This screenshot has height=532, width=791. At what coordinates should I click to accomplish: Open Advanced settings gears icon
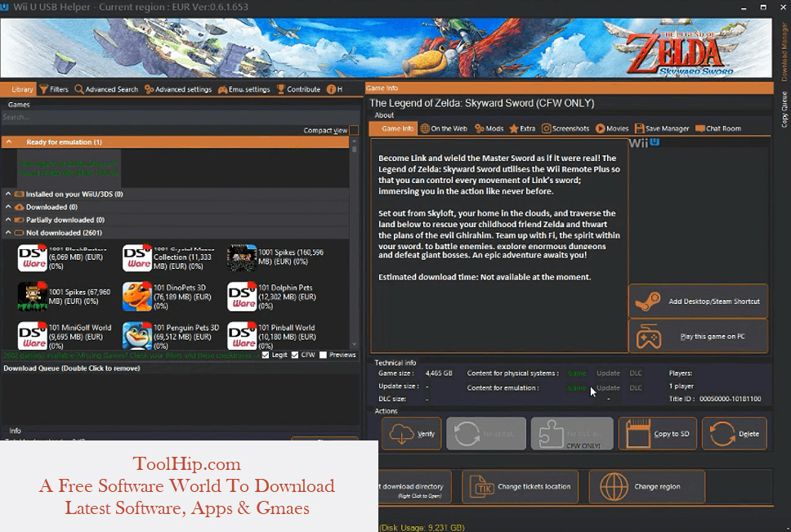click(149, 89)
